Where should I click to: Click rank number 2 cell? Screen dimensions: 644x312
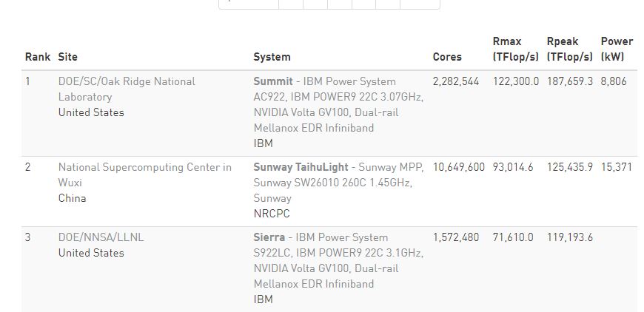[27, 167]
